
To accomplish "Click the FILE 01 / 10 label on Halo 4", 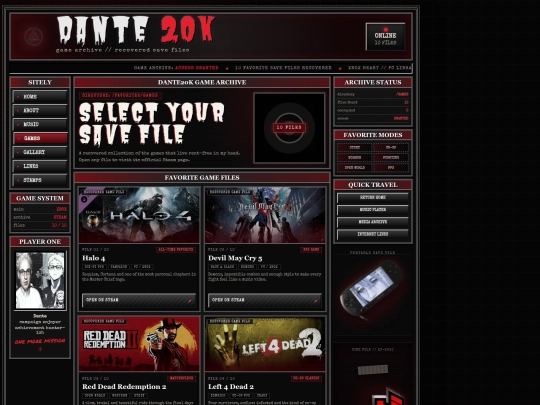I will point(95,249).
